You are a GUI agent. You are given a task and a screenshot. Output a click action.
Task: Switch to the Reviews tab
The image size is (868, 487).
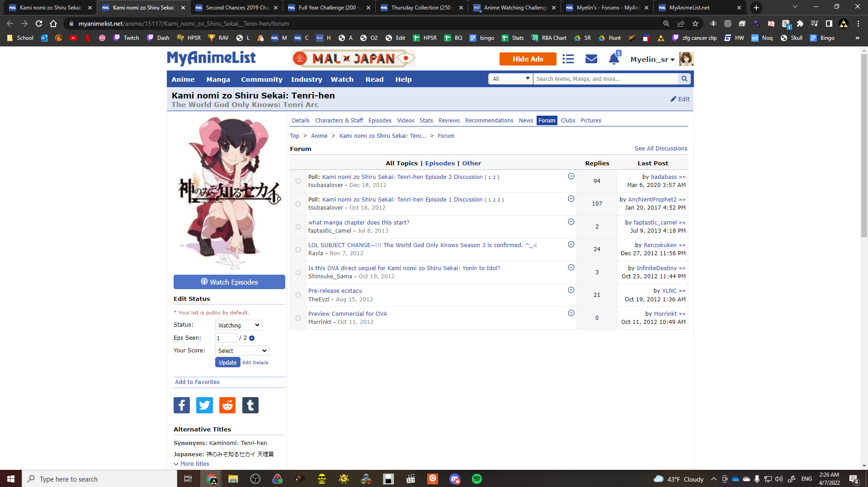pos(449,121)
